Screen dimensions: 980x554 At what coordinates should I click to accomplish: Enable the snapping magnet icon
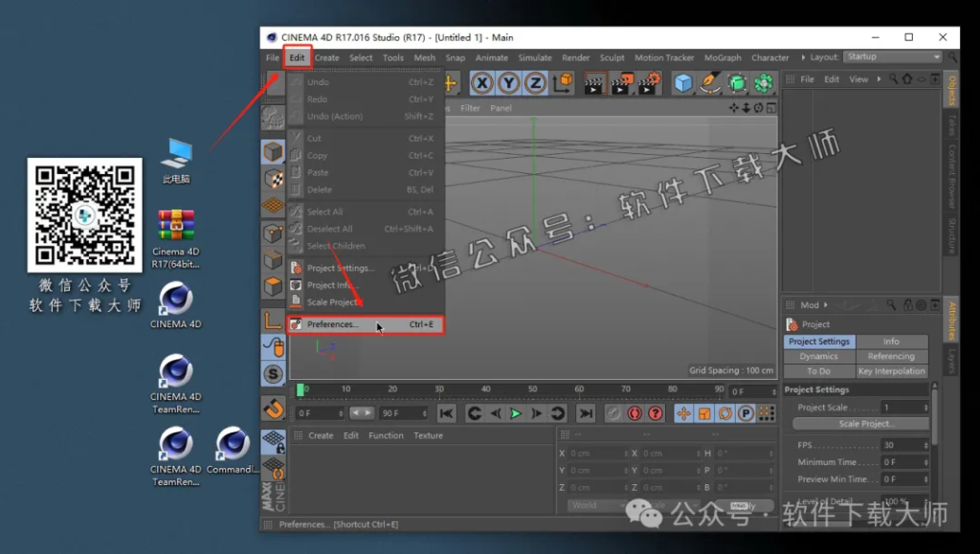coord(273,410)
